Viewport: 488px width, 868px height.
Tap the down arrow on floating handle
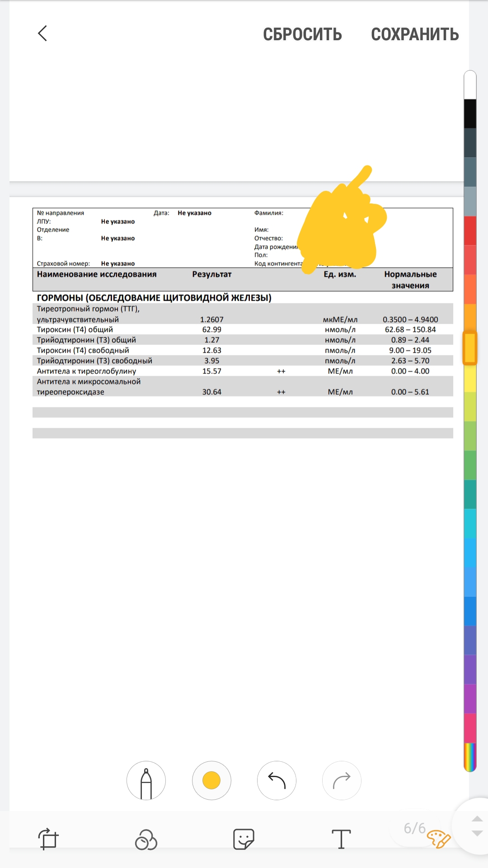click(x=477, y=833)
